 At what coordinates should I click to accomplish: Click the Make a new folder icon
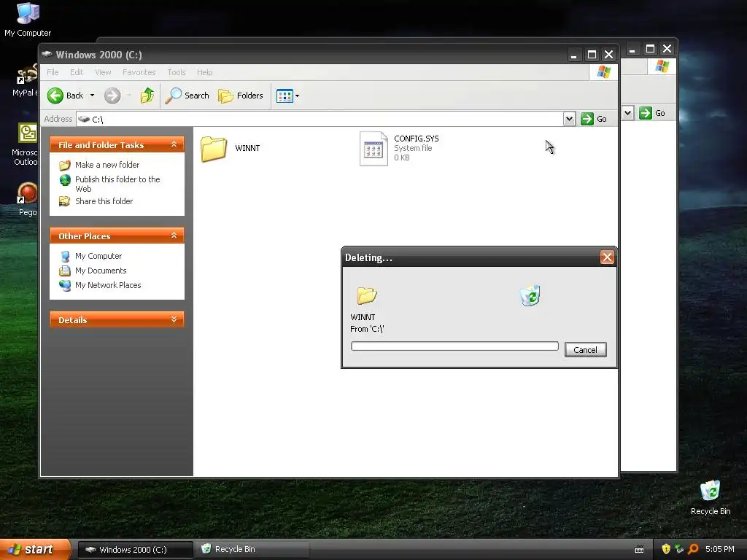click(65, 166)
